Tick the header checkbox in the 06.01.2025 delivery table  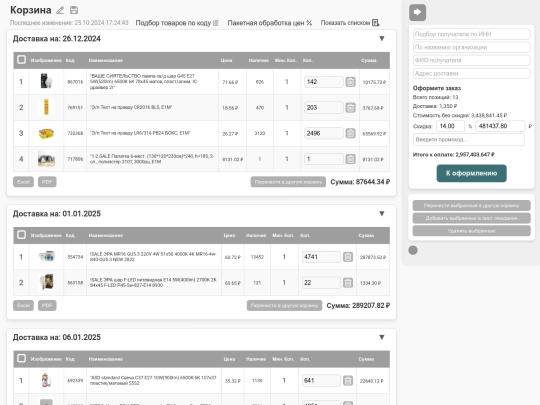pos(21,359)
